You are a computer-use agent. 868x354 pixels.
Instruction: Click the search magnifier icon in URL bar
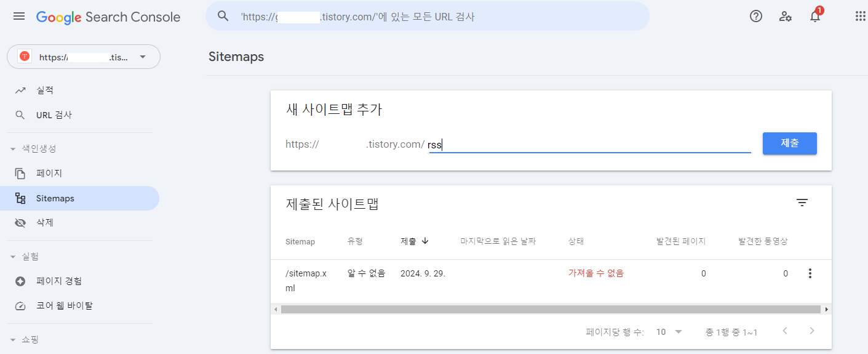pyautogui.click(x=223, y=17)
